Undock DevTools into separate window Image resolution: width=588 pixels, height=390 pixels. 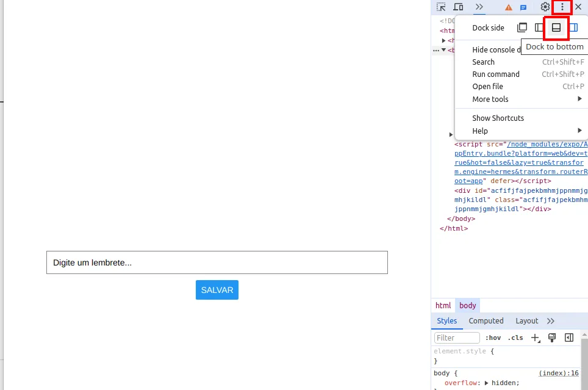click(x=522, y=27)
